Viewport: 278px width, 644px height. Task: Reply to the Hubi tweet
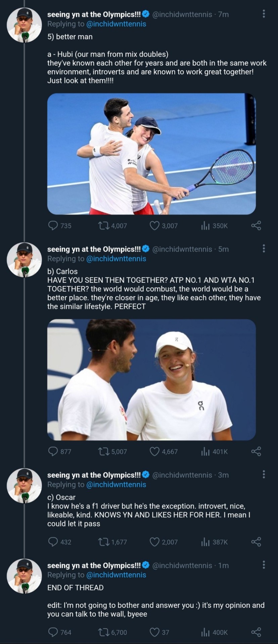coord(53,225)
